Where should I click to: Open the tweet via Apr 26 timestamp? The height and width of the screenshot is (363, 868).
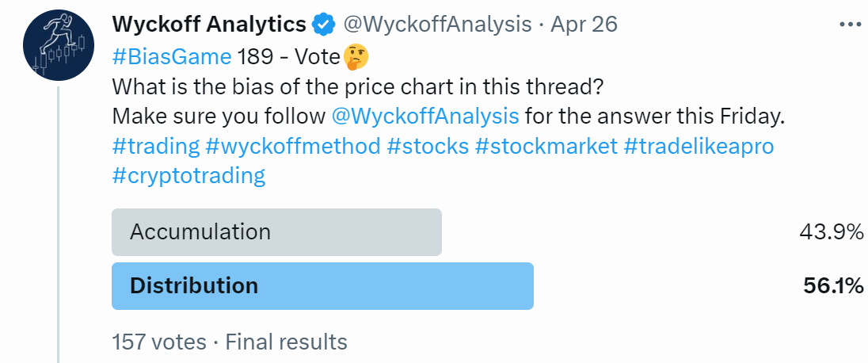(584, 25)
